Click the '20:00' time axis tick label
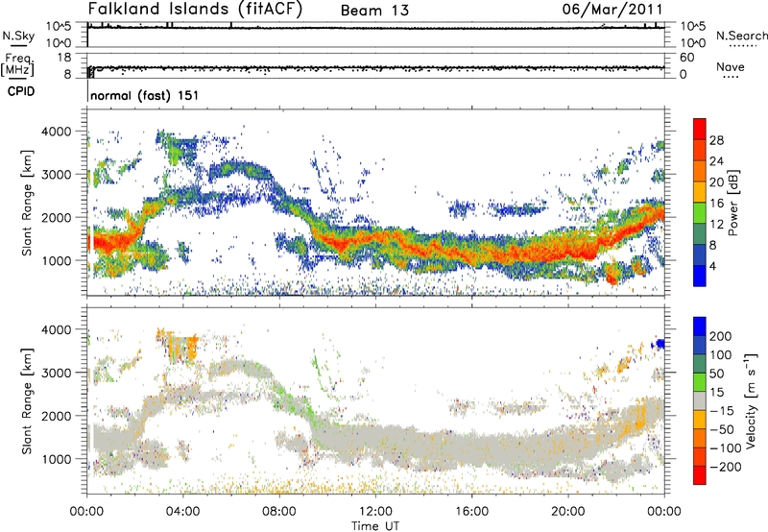This screenshot has width=768, height=532. click(x=567, y=512)
